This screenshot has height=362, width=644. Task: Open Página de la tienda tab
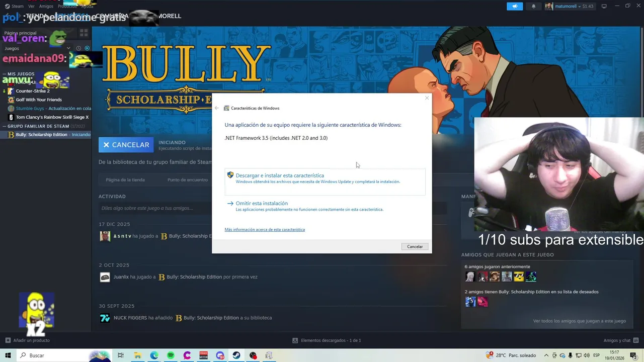tap(125, 179)
